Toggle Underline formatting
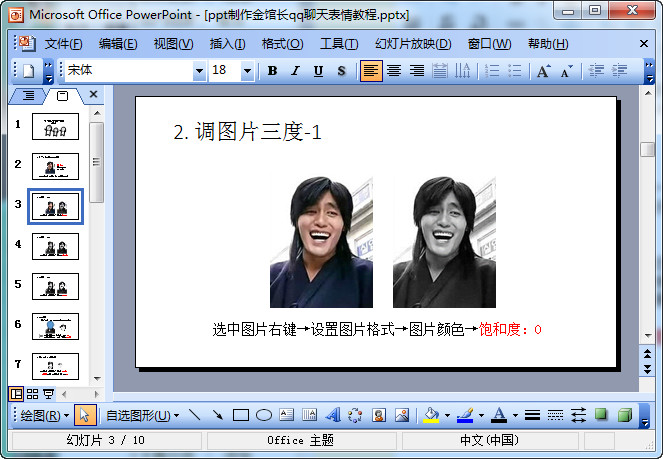The width and height of the screenshot is (663, 459). 318,71
